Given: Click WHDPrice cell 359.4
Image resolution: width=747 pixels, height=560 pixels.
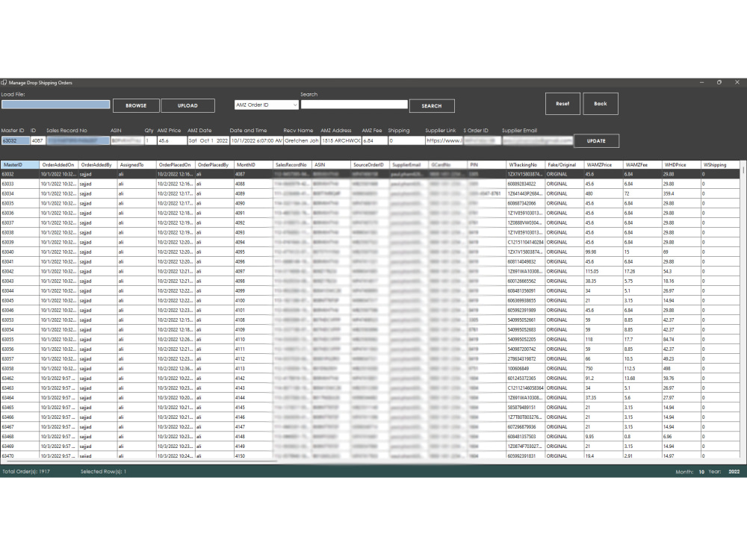Looking at the screenshot, I should (x=681, y=194).
